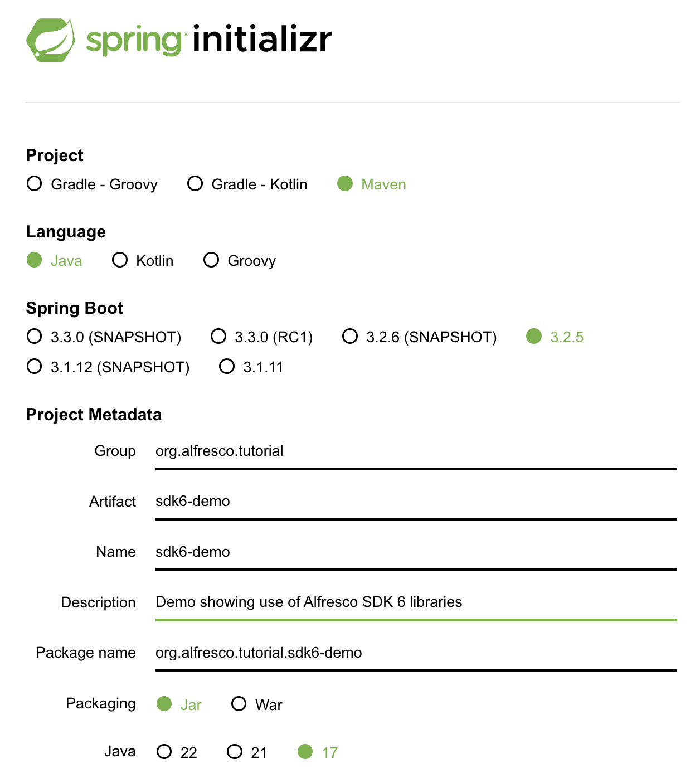
Task: Select Spring Boot version 3.2.5
Action: click(534, 336)
